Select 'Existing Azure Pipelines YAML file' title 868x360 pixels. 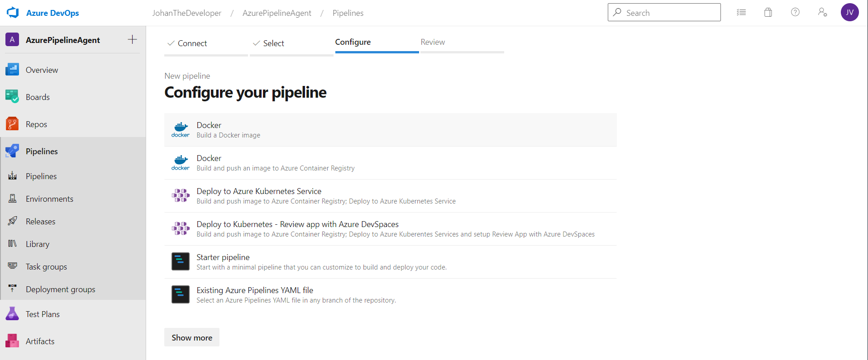coord(255,290)
